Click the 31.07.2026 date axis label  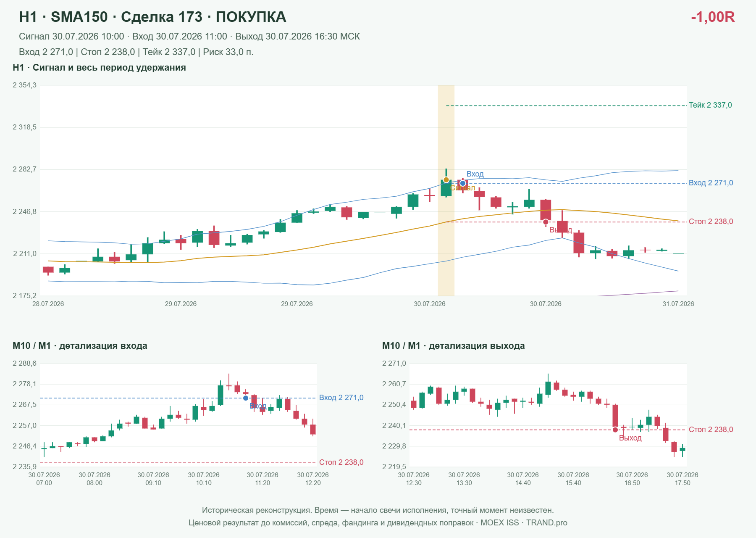(678, 304)
